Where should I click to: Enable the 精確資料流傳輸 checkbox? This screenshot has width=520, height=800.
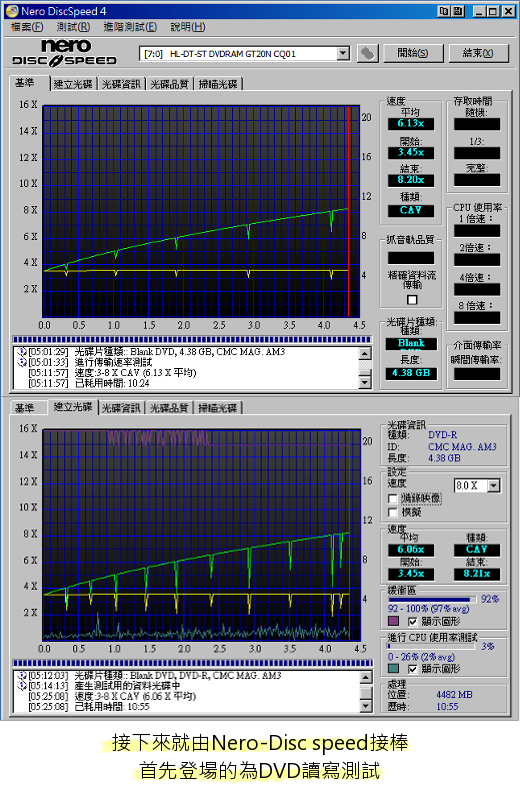tap(412, 299)
